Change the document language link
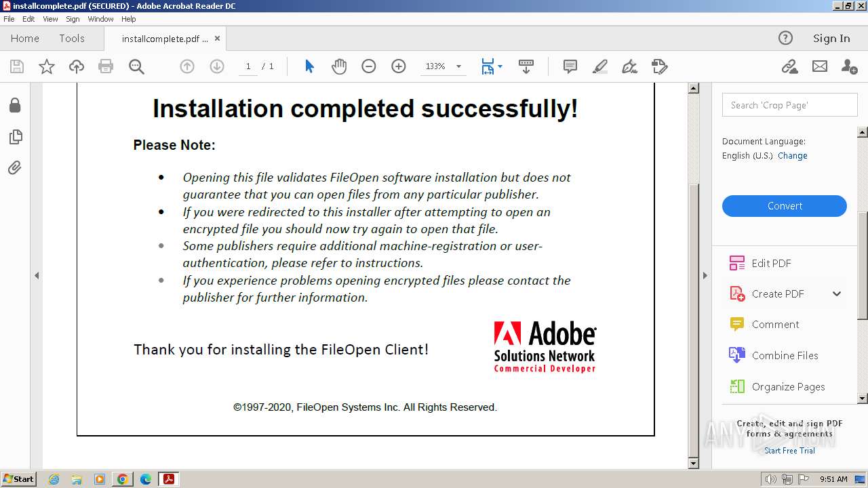 coord(793,155)
